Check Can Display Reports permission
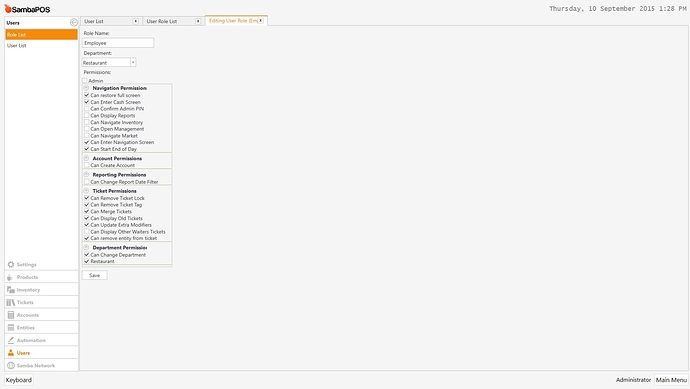Image resolution: width=690 pixels, height=389 pixels. tap(87, 115)
